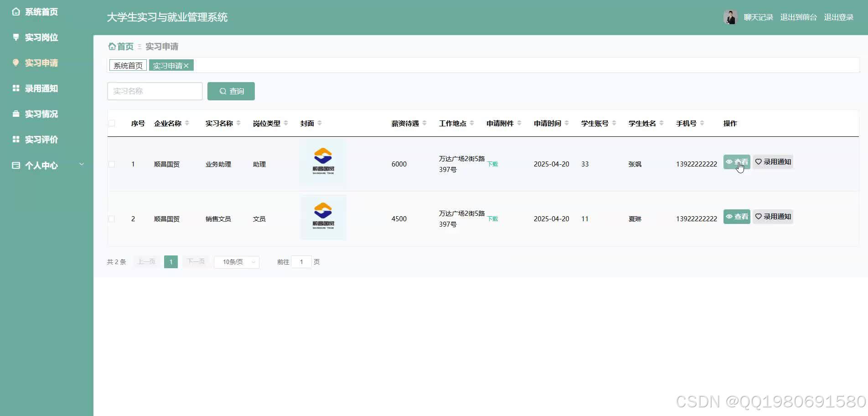
Task: Click 下载 link for 张飒's attachment
Action: pos(492,164)
